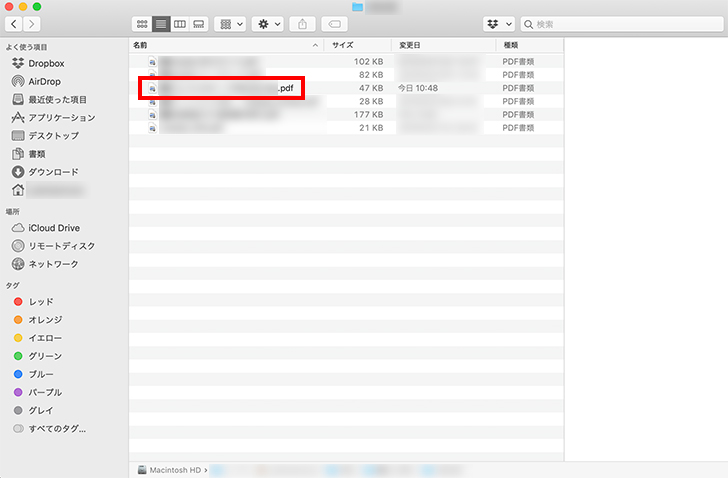Select the パープル tag
This screenshot has width=728, height=478.
[x=38, y=392]
